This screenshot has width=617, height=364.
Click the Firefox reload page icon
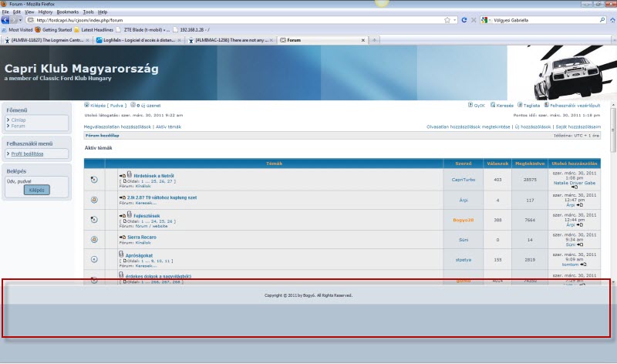click(464, 19)
